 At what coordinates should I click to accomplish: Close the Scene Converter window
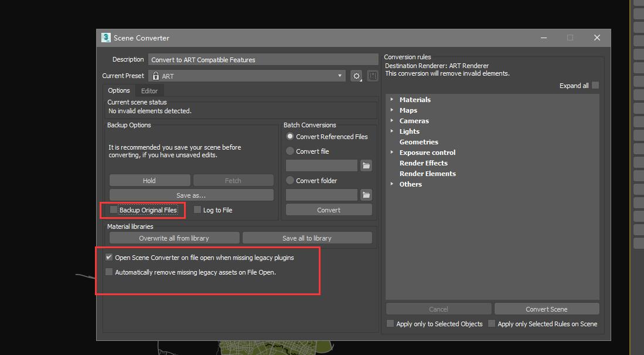click(597, 38)
